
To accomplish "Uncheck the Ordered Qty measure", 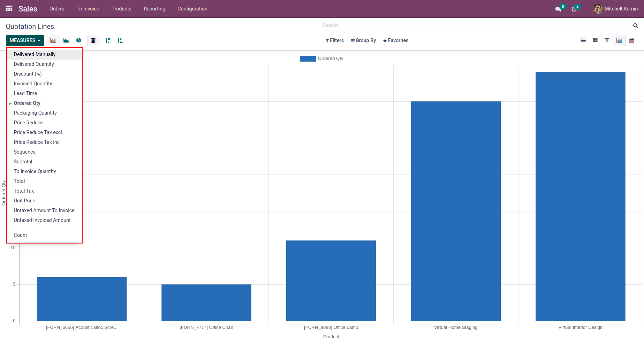I will pyautogui.click(x=27, y=103).
